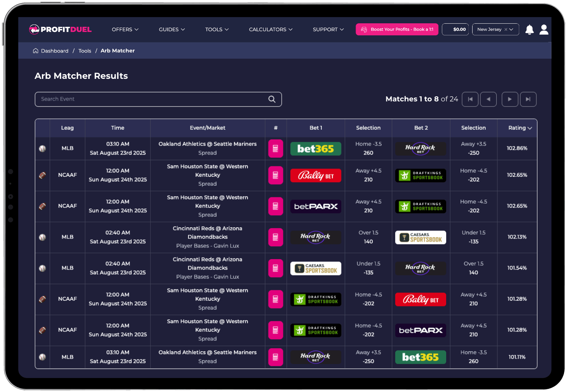Click the football icon in the Bally Bet 102.65% row

click(42, 175)
